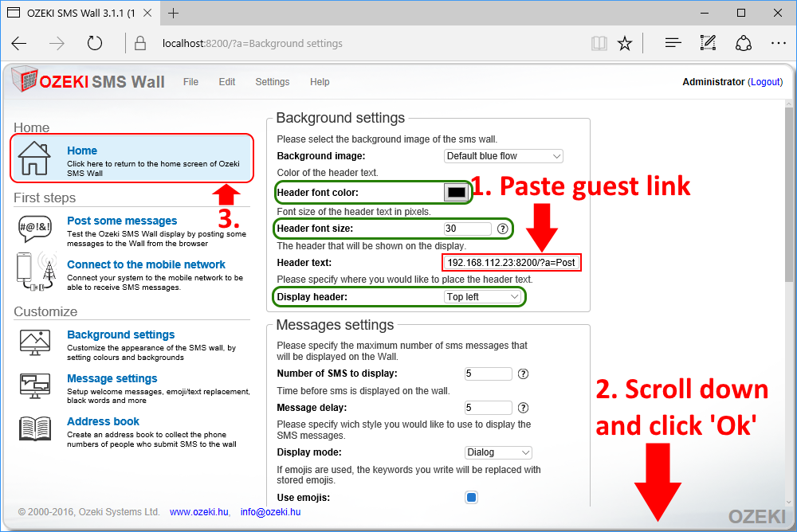Add page to favorites with star icon

coord(625,44)
